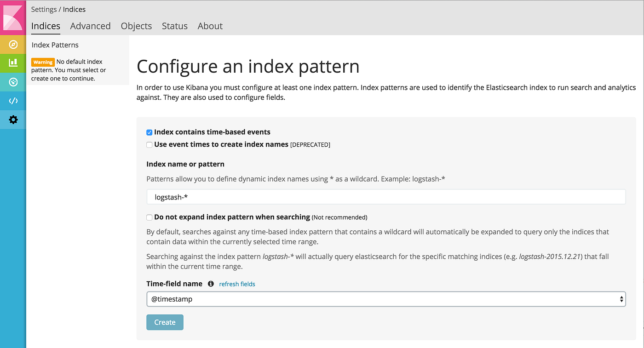Open the @timestamp time-field dropdown
The image size is (644, 348).
(x=386, y=299)
